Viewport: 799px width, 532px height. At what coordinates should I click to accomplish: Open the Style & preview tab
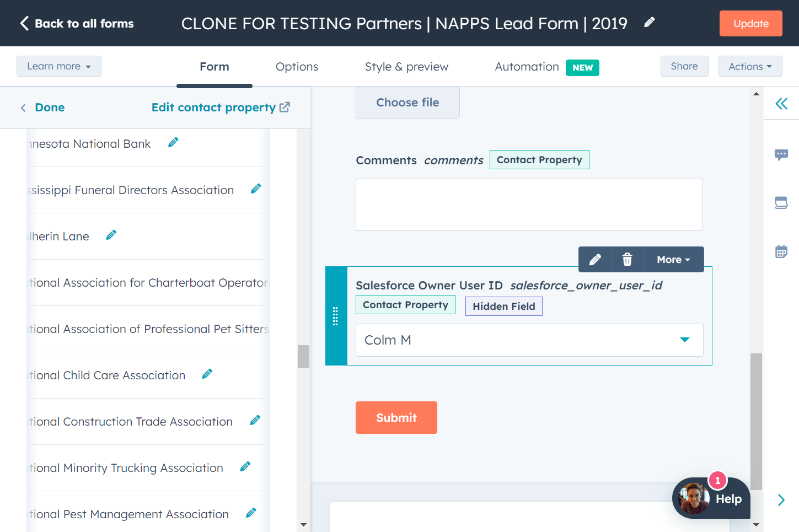406,67
